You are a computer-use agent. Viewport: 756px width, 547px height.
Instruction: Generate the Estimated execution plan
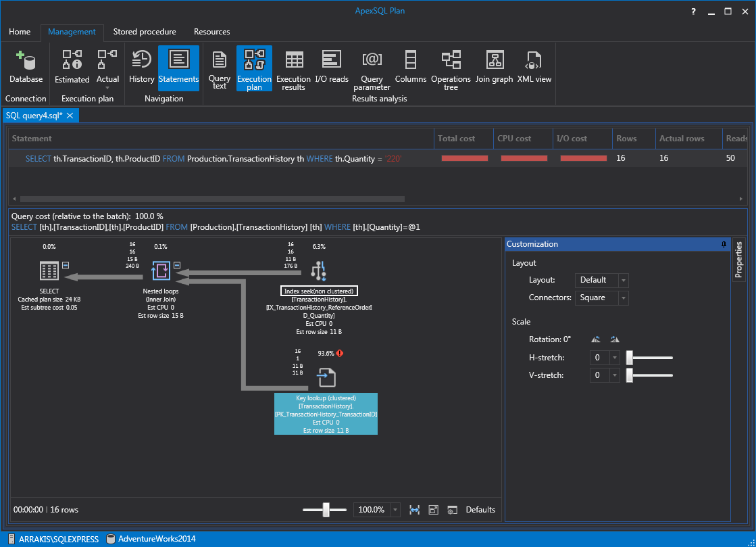pyautogui.click(x=72, y=66)
